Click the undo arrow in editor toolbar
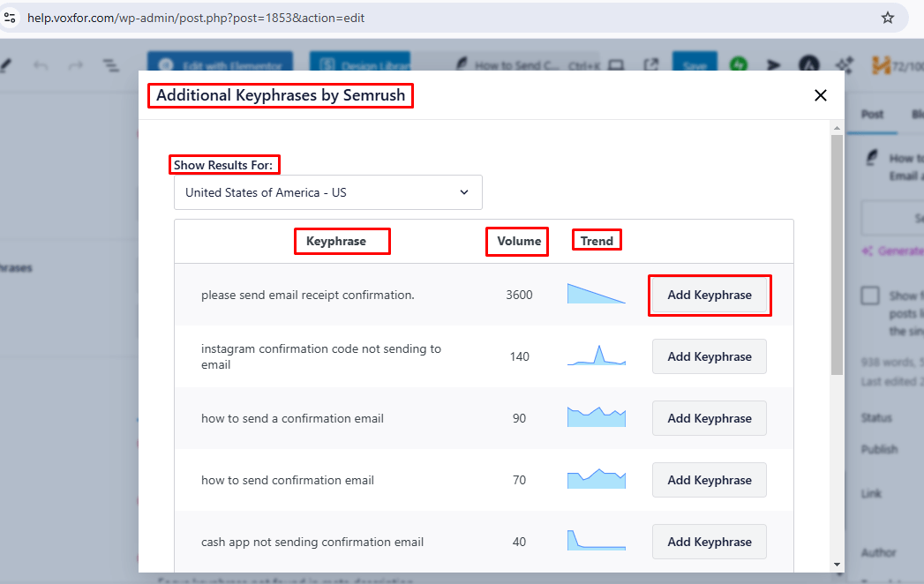This screenshot has width=924, height=584. point(41,64)
